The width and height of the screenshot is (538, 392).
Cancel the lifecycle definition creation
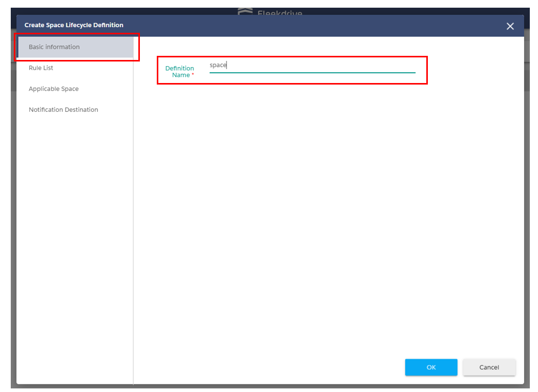tap(489, 367)
